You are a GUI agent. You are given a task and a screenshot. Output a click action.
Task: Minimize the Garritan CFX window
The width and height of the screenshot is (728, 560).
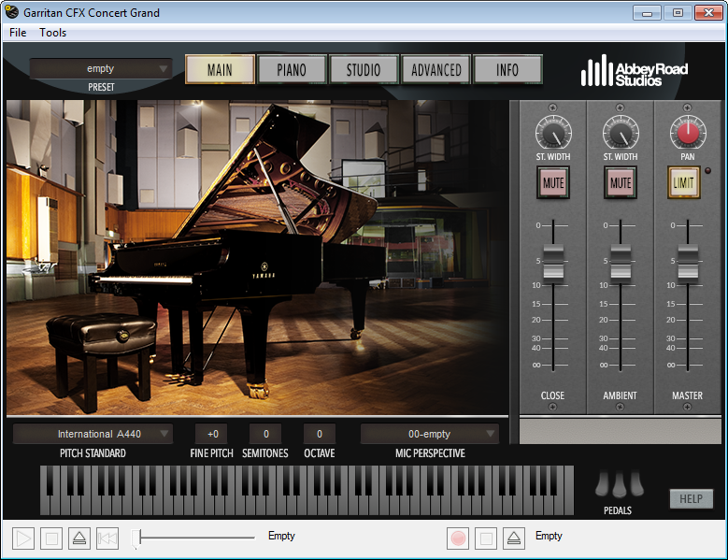tap(647, 12)
